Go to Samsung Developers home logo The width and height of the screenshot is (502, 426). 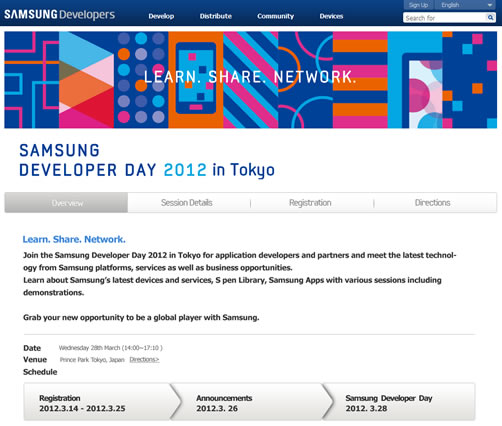tap(60, 15)
